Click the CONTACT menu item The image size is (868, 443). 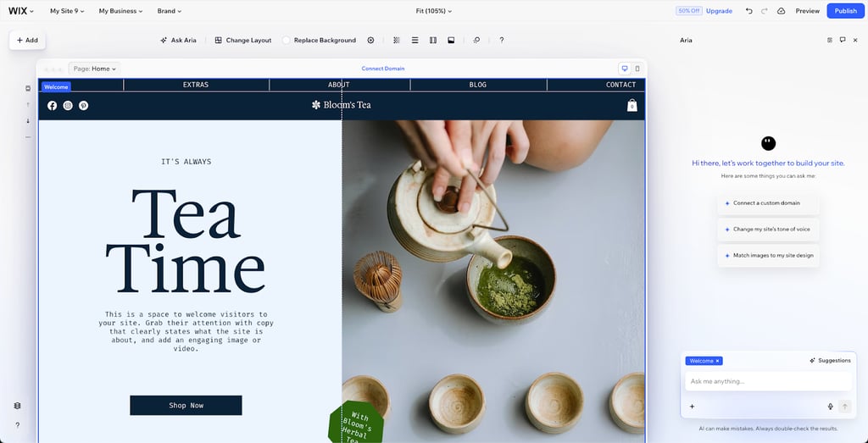[620, 85]
